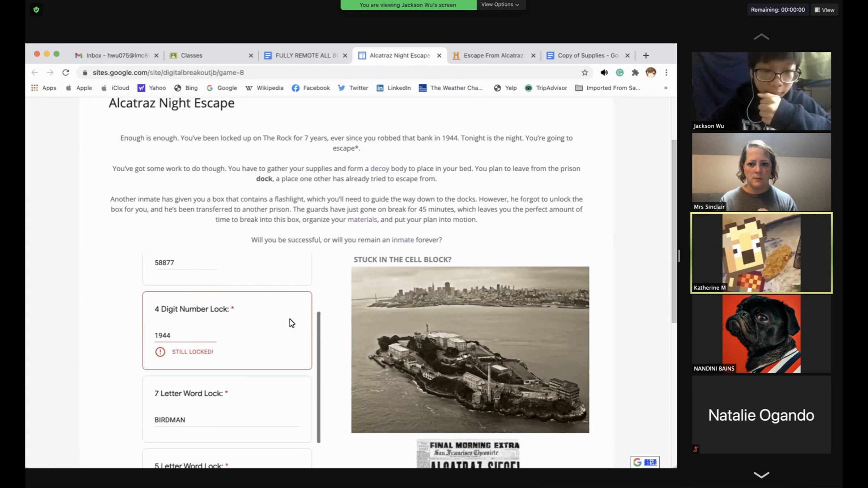Follow the decoy hyperlink
The height and width of the screenshot is (488, 868).
380,168
